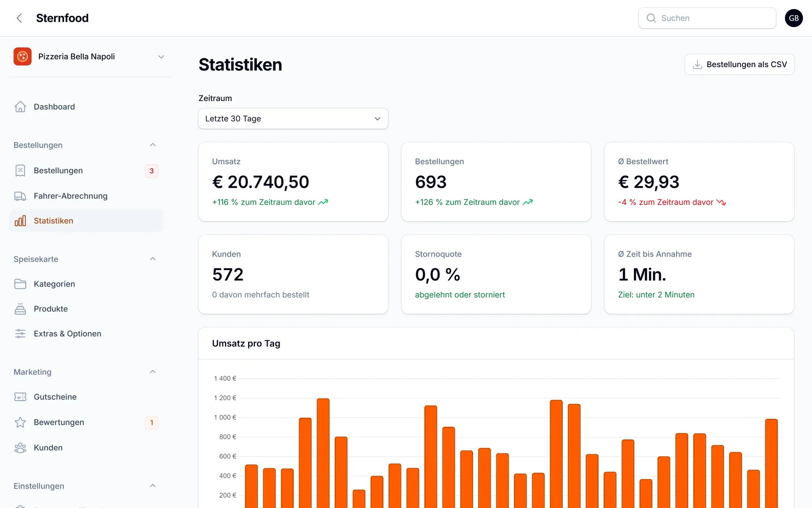The image size is (812, 508).
Task: Open the Zeitraum Letzte 30 Tage dropdown
Action: (293, 119)
